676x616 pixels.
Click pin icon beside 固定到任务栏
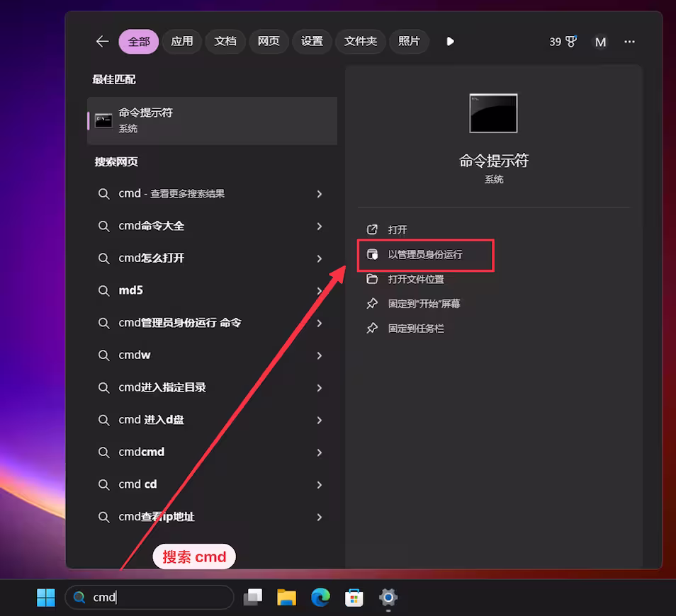point(372,329)
